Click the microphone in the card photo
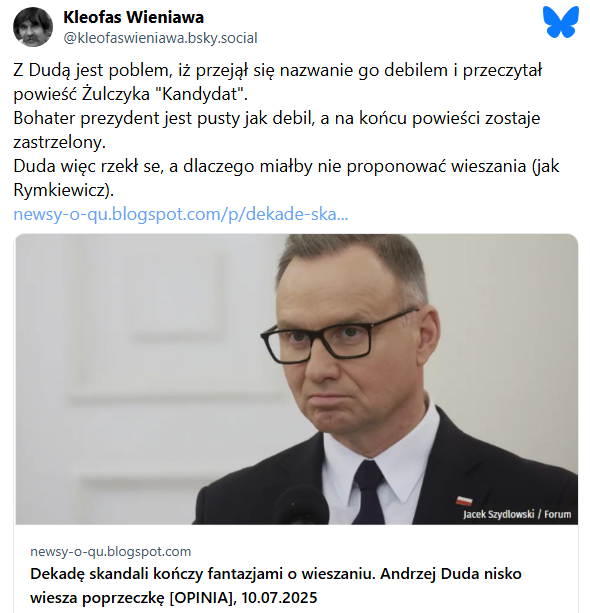 point(302,505)
